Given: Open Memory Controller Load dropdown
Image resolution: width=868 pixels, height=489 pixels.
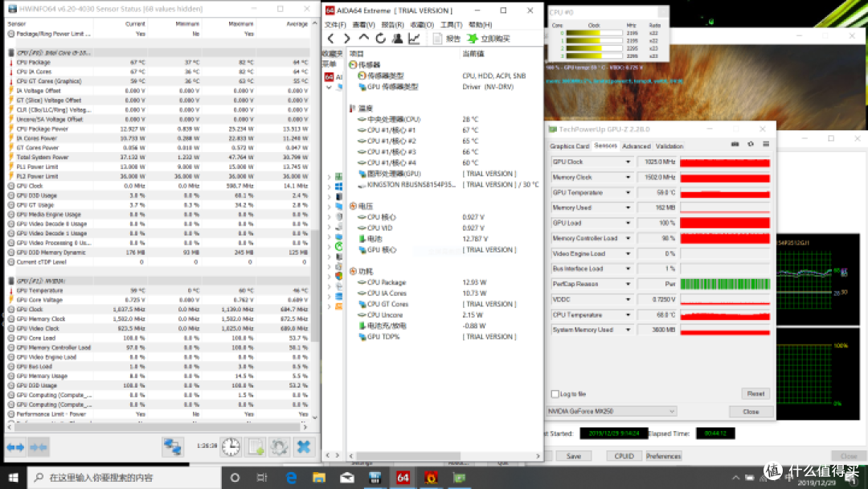Looking at the screenshot, I should point(628,238).
